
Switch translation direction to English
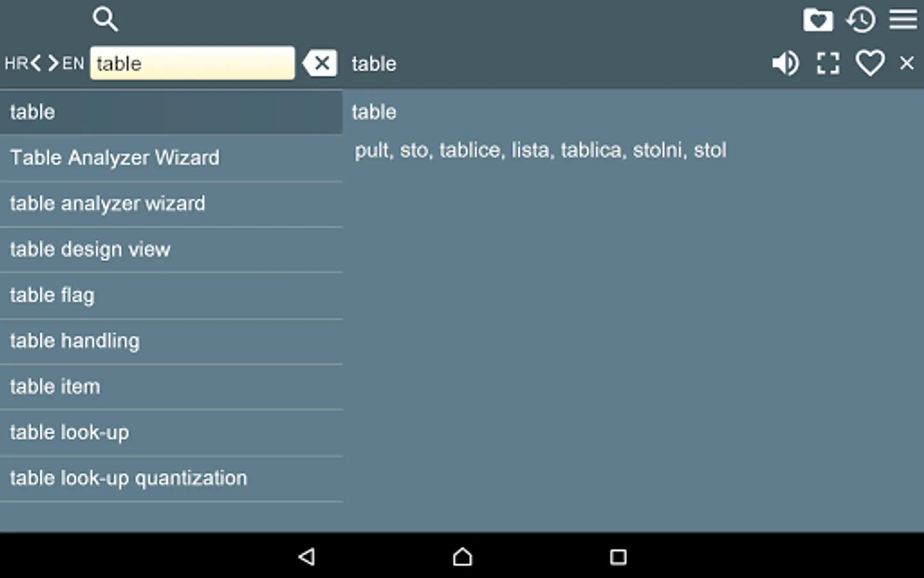point(53,63)
